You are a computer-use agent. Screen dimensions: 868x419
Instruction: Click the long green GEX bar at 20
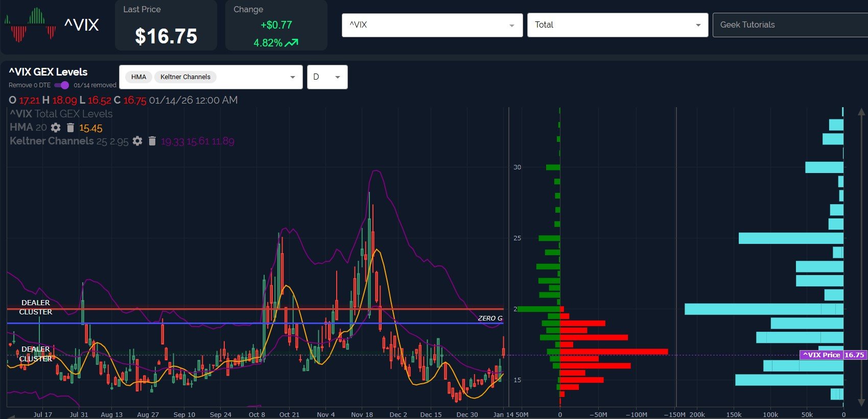[539, 309]
